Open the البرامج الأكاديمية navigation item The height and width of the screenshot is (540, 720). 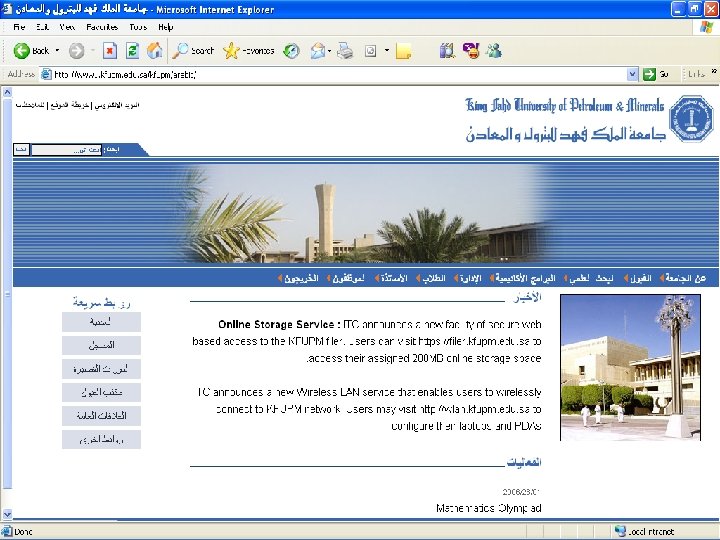coord(525,278)
